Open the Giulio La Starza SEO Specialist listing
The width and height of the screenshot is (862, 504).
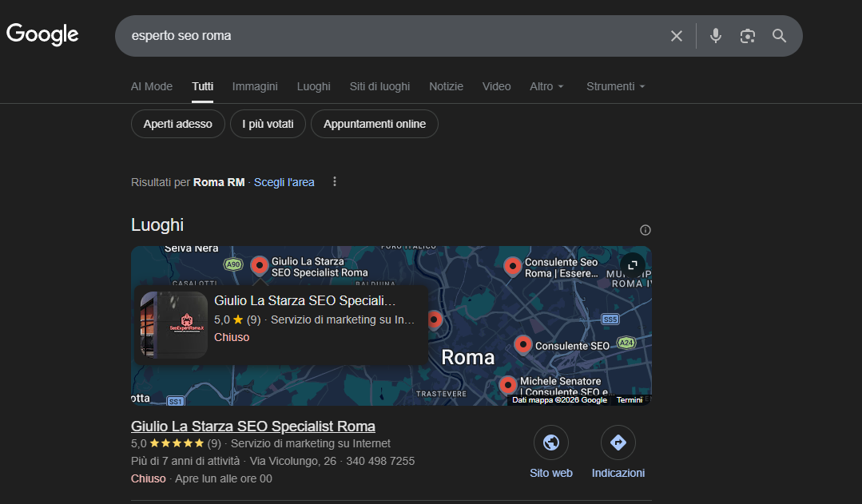click(x=253, y=426)
